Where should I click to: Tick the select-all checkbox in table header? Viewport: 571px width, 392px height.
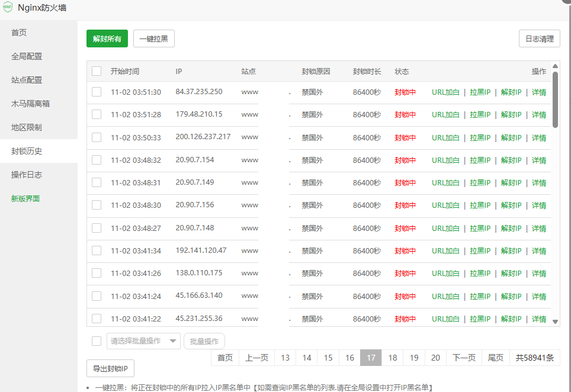[x=97, y=72]
